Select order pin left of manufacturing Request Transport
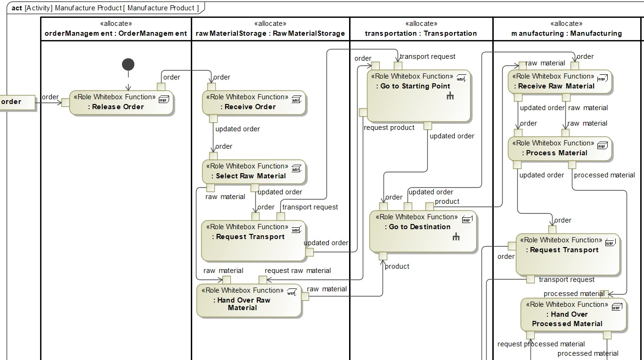This screenshot has width=644, height=360. pos(512,246)
